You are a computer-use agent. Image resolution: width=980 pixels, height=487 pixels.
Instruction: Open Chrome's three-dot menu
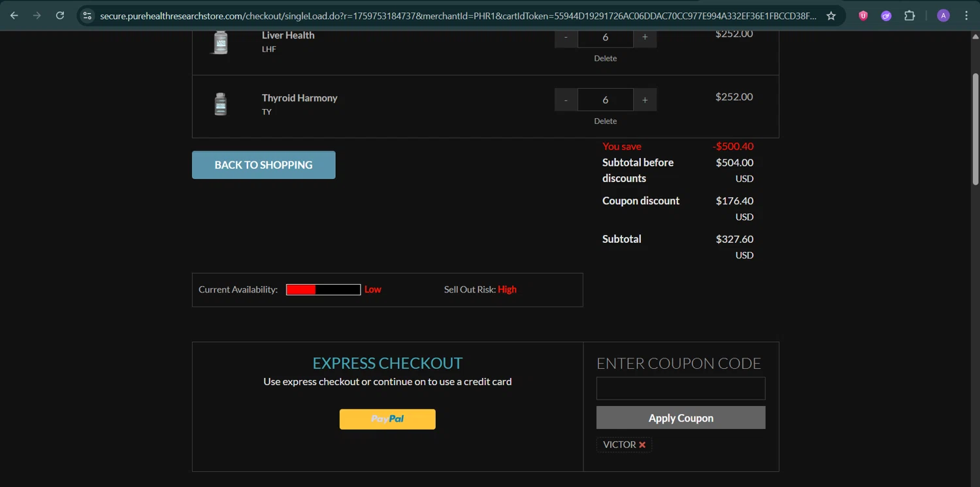click(x=966, y=16)
